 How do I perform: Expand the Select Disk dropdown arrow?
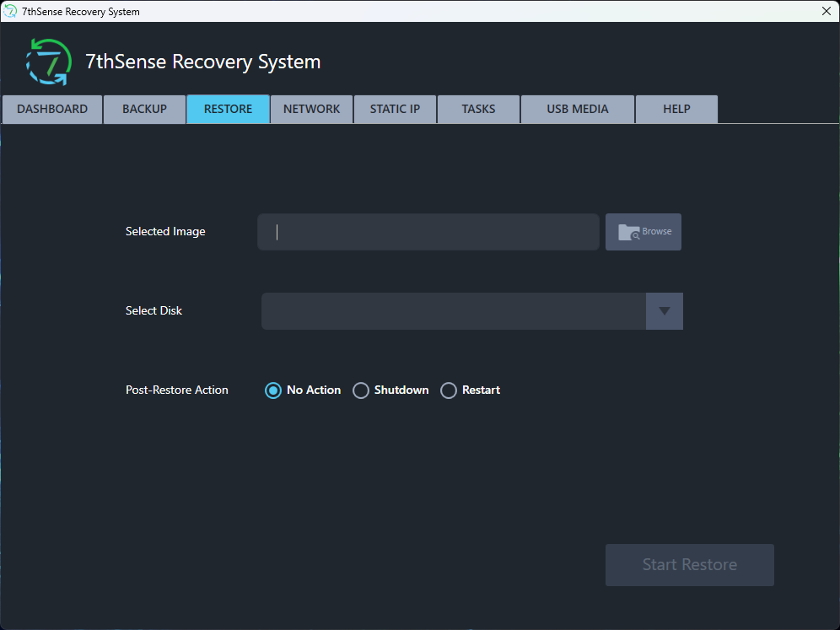[x=665, y=311]
